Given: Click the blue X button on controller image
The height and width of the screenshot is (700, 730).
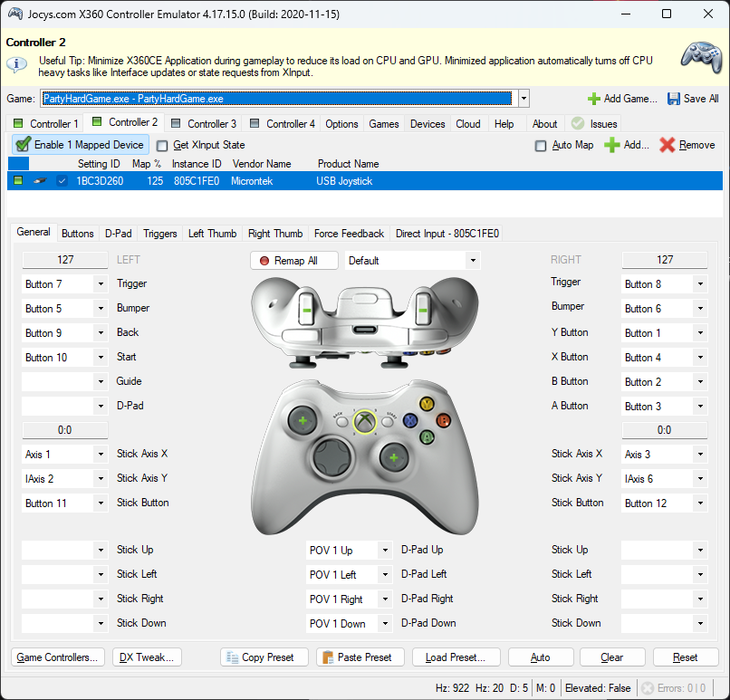Looking at the screenshot, I should point(409,421).
